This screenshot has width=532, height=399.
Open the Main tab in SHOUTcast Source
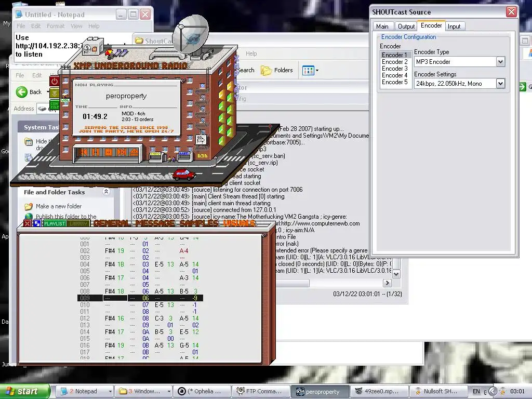382,26
